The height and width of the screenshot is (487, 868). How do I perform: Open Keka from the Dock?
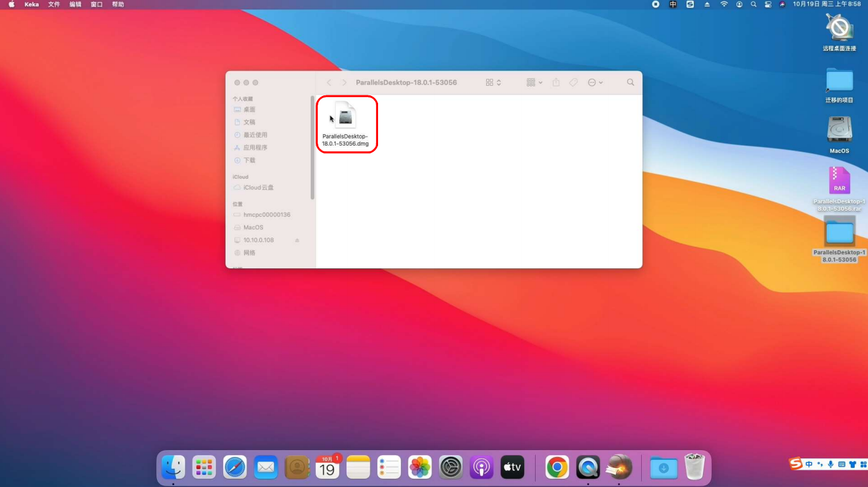pos(619,468)
